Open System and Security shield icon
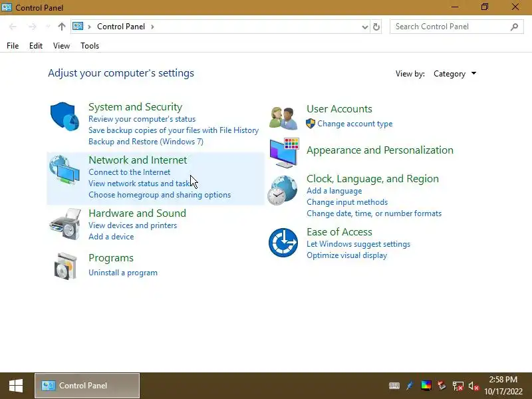The height and width of the screenshot is (399, 532). click(65, 116)
